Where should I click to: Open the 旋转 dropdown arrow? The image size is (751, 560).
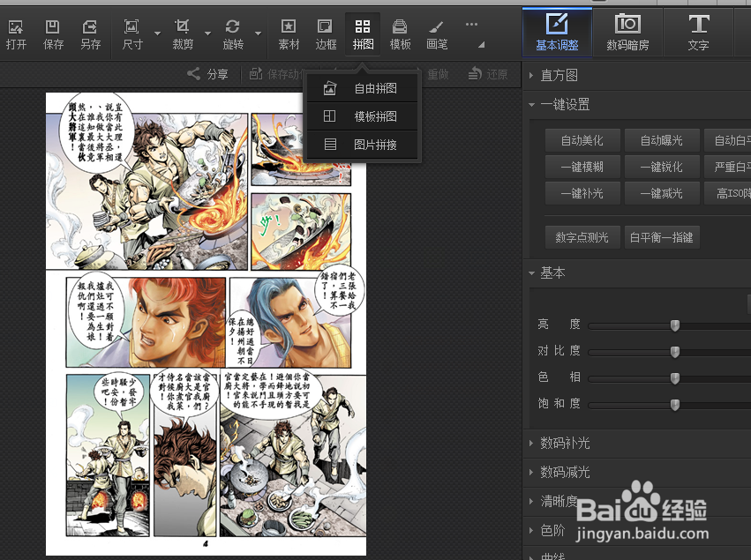(258, 34)
